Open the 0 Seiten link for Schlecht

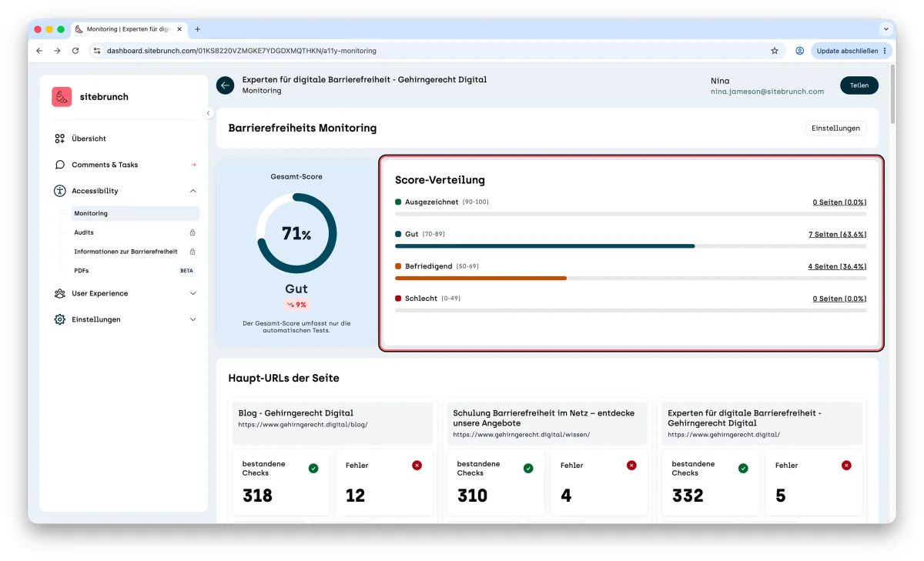pos(839,299)
